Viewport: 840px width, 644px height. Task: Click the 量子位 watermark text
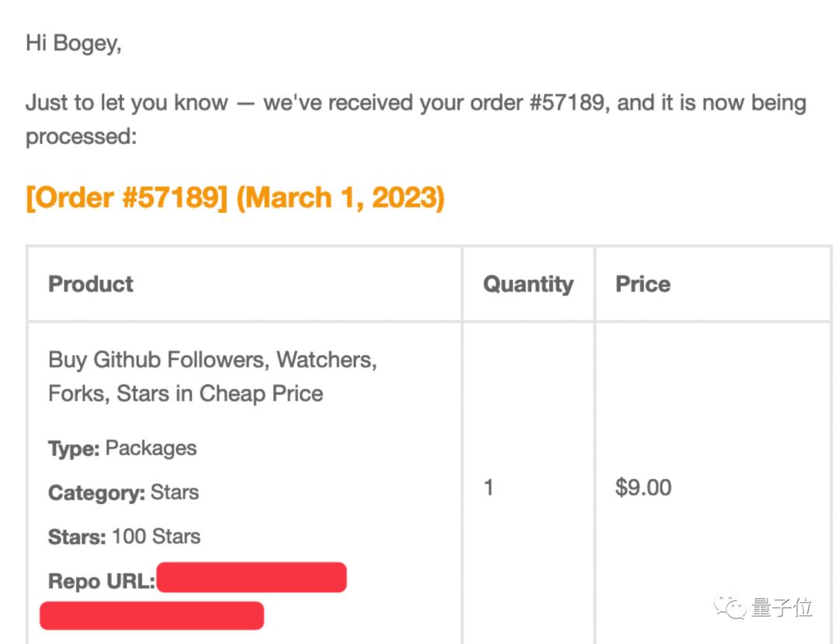point(782,607)
